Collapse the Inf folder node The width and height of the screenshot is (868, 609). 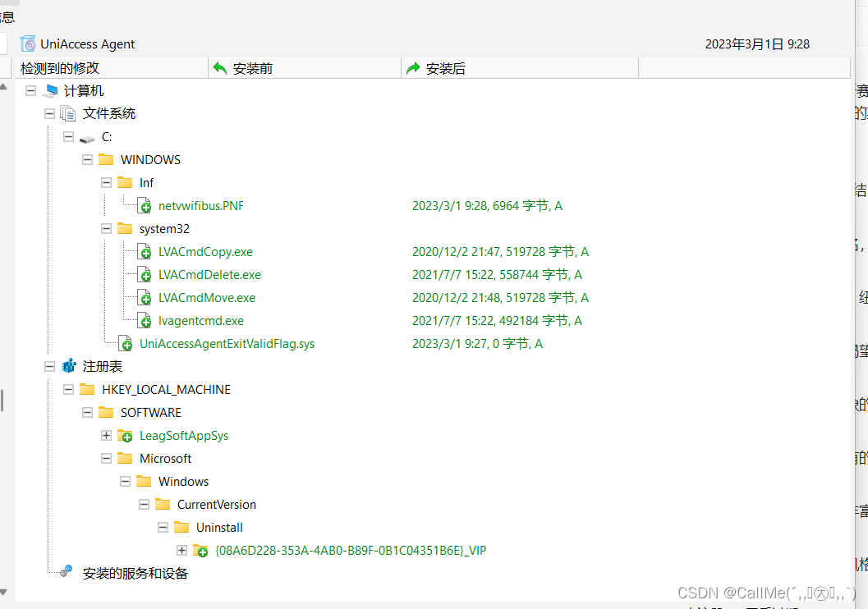[106, 182]
